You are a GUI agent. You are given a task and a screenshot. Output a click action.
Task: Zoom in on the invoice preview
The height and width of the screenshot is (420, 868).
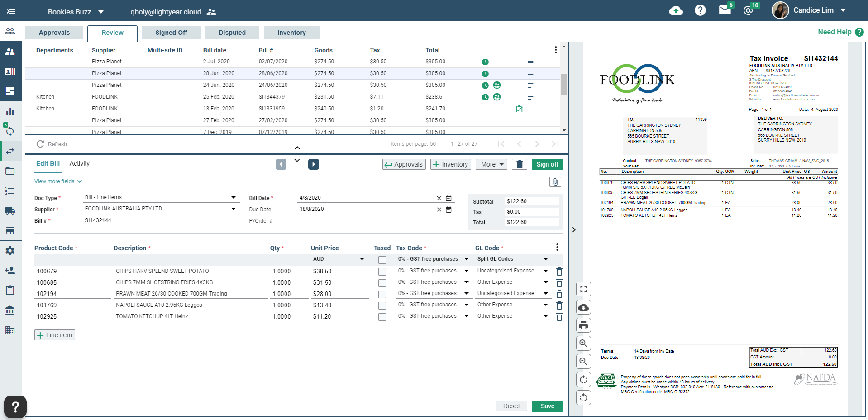click(x=583, y=344)
